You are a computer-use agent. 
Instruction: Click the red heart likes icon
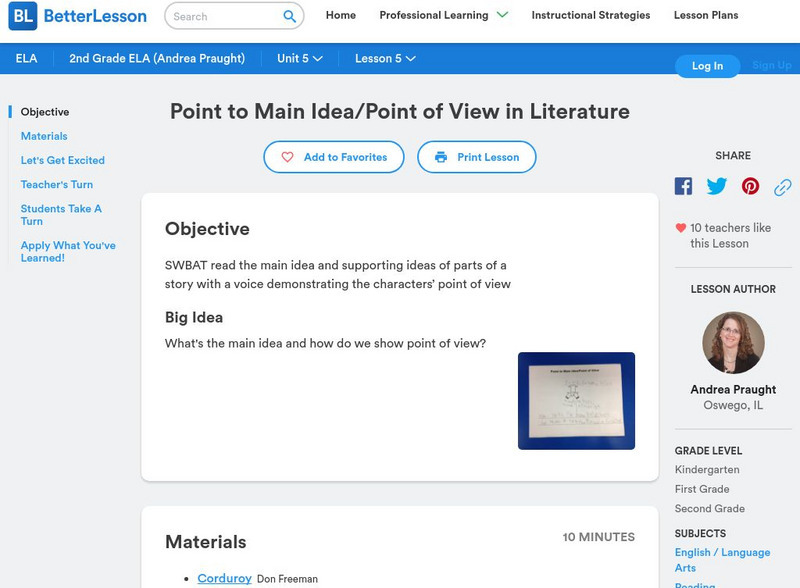[x=680, y=228]
